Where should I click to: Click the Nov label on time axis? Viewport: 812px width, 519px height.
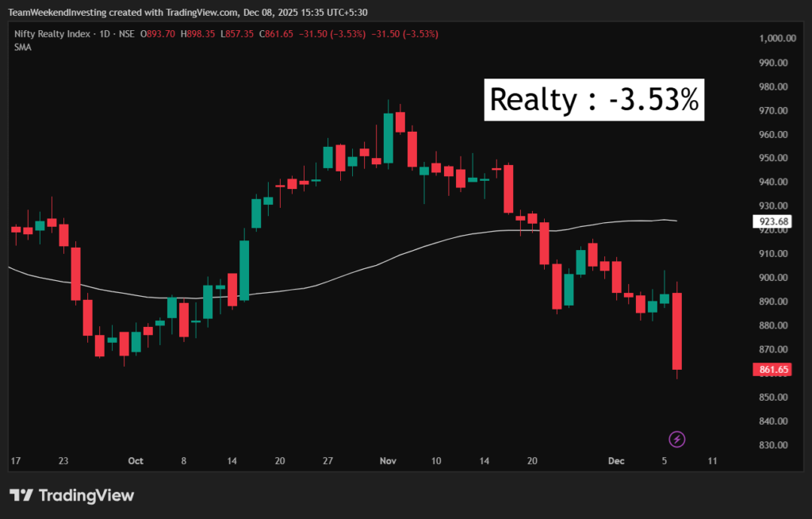click(388, 460)
